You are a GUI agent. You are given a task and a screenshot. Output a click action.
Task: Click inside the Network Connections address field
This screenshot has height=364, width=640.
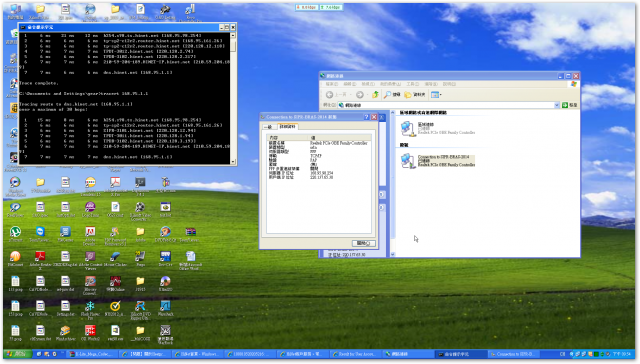(448, 105)
